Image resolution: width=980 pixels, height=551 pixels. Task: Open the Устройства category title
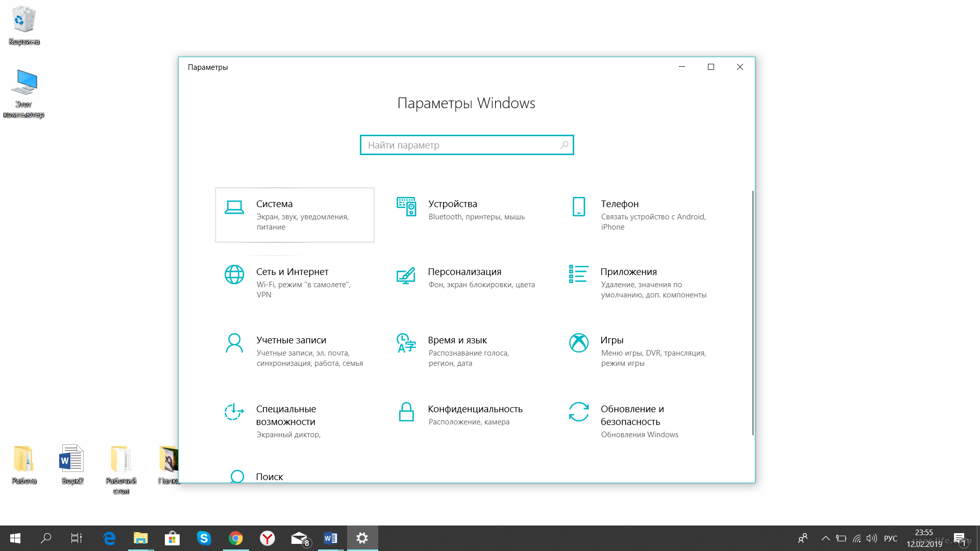click(453, 204)
